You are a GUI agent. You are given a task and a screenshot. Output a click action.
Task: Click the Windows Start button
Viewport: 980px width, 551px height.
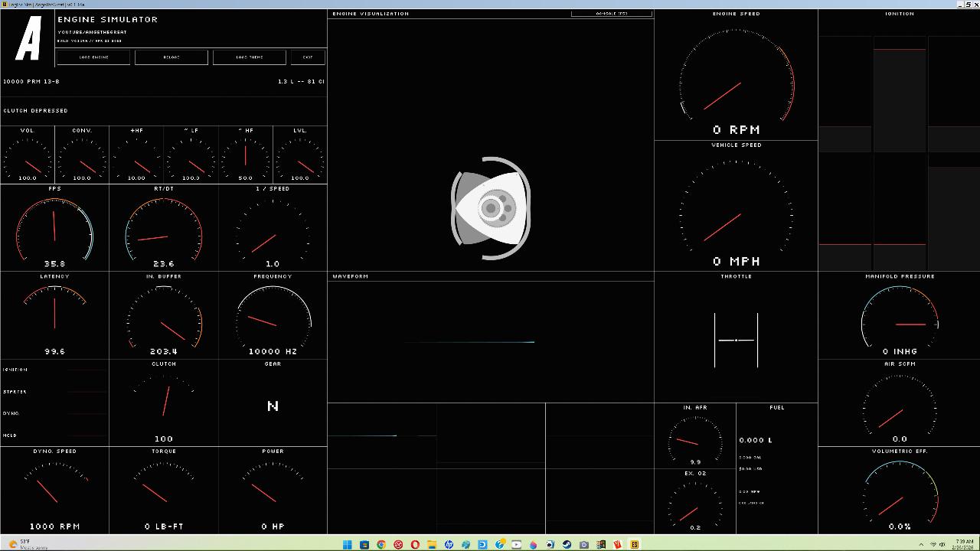click(347, 545)
